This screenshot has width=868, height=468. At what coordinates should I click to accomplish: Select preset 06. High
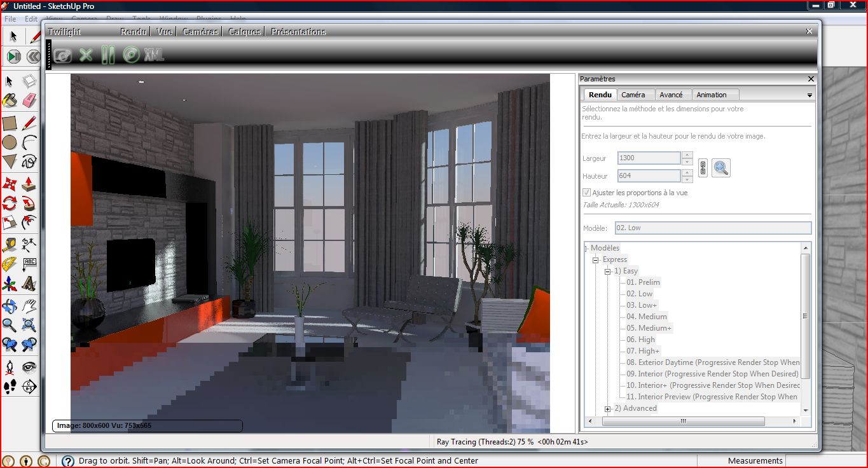pos(640,340)
